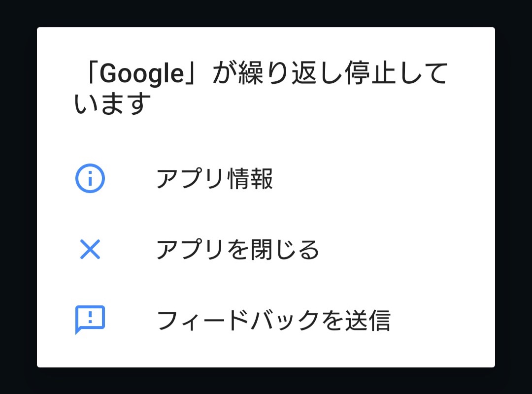532x394 pixels.
Task: Select アプリを閉じる to close app
Action: (x=266, y=249)
